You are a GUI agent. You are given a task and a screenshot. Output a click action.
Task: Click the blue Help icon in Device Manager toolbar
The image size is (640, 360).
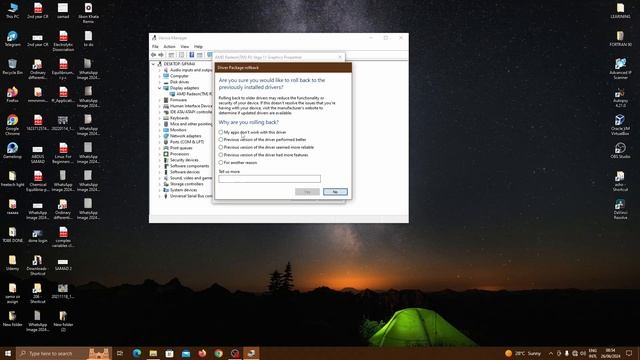tap(191, 55)
